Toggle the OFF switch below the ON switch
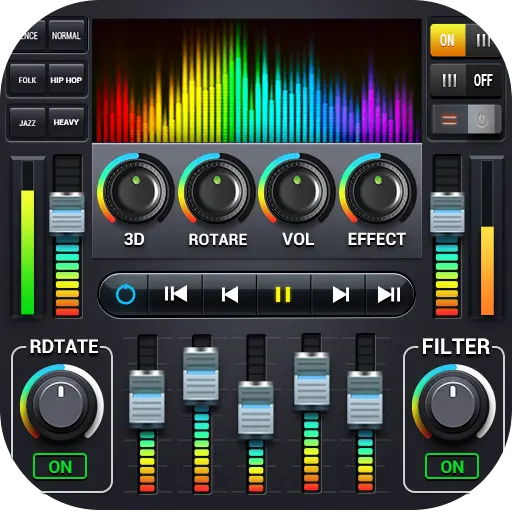 pos(483,80)
